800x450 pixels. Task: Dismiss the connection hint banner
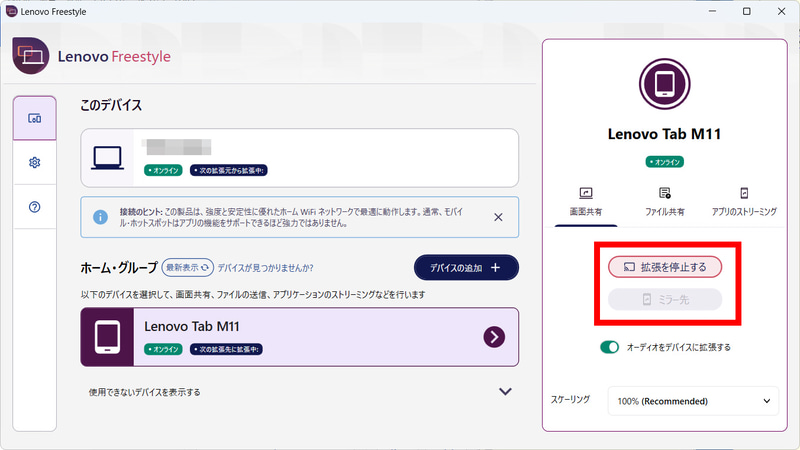pos(498,217)
